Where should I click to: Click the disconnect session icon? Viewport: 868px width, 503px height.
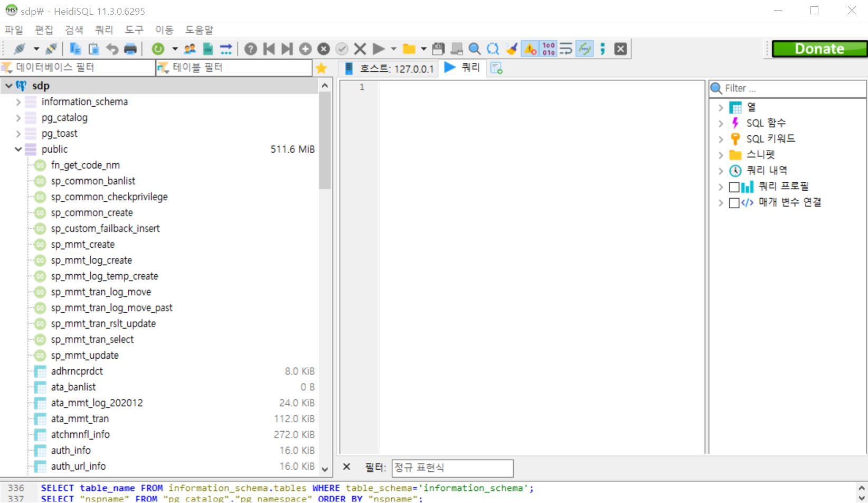coord(51,49)
